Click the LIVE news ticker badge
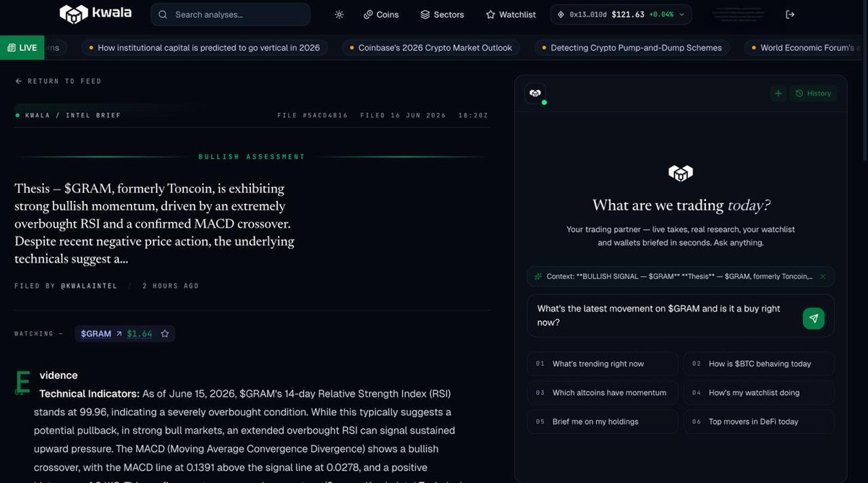This screenshot has height=483, width=868. [22, 48]
